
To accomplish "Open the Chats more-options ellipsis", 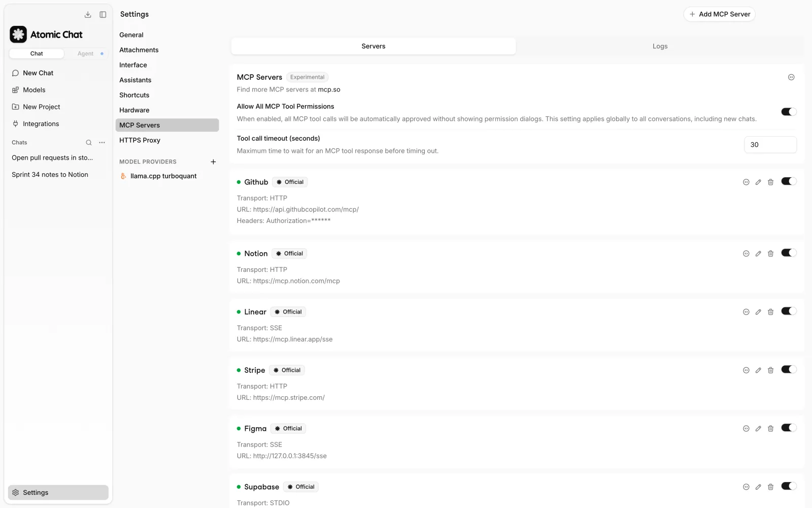I will [102, 143].
